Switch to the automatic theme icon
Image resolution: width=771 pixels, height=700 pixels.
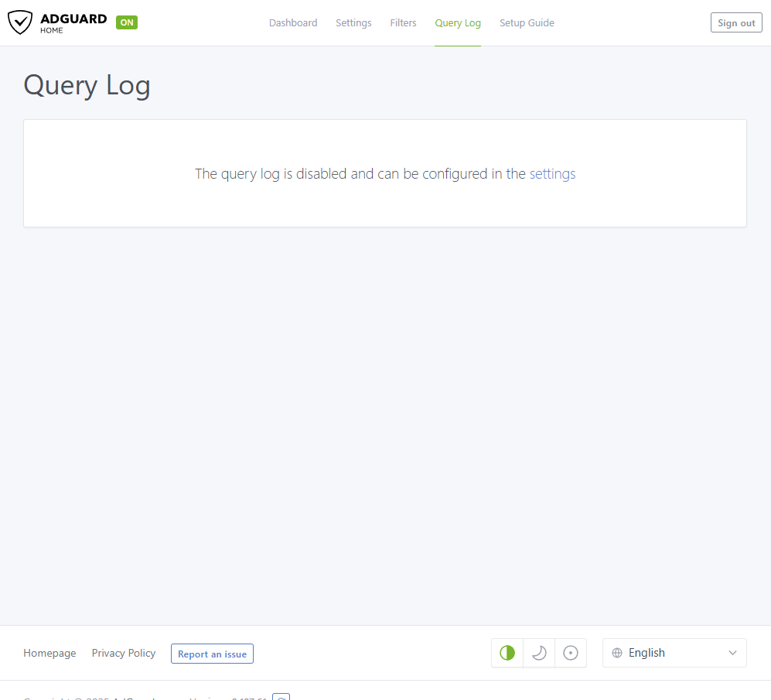point(507,653)
